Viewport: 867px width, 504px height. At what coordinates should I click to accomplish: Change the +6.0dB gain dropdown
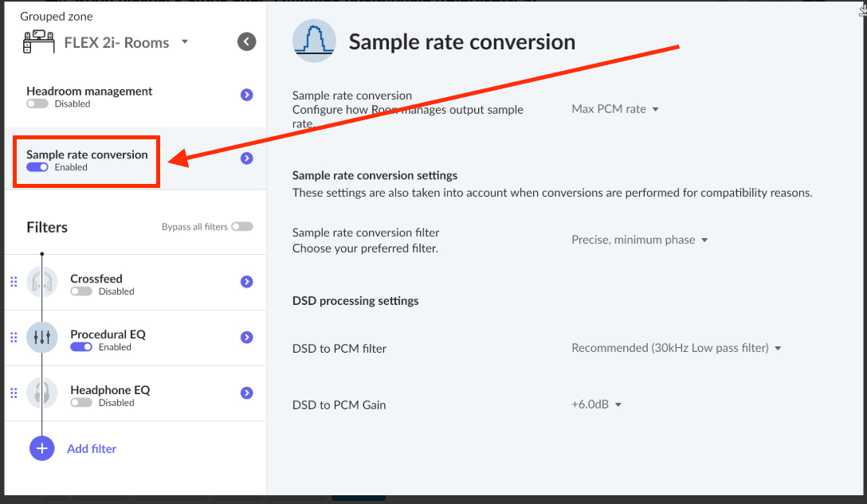click(596, 404)
